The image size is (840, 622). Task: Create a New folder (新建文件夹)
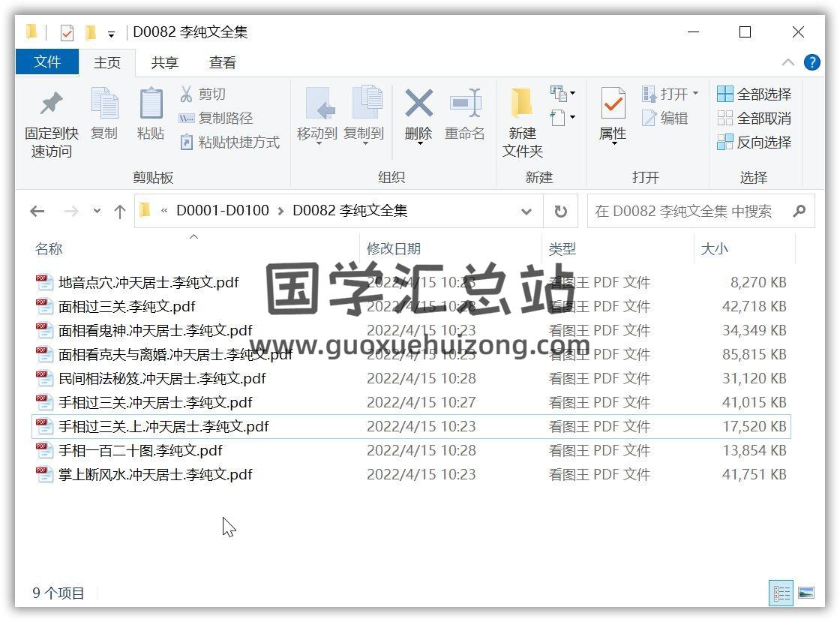click(522, 123)
